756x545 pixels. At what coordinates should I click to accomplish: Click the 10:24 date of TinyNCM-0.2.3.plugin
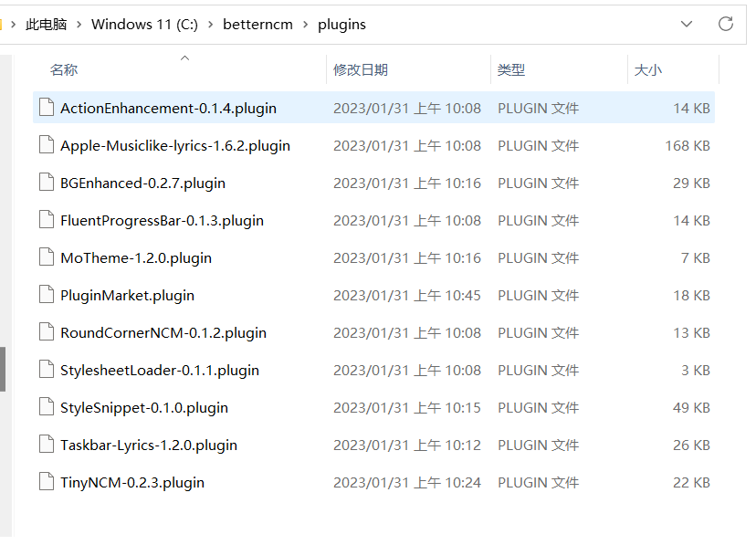[x=407, y=482]
